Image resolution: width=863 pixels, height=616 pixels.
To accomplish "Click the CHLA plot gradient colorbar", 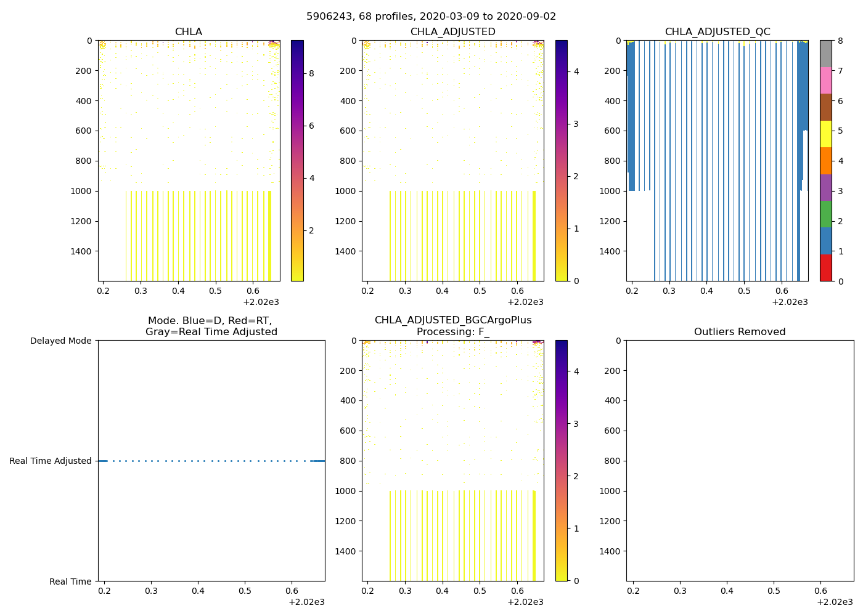I will [297, 160].
